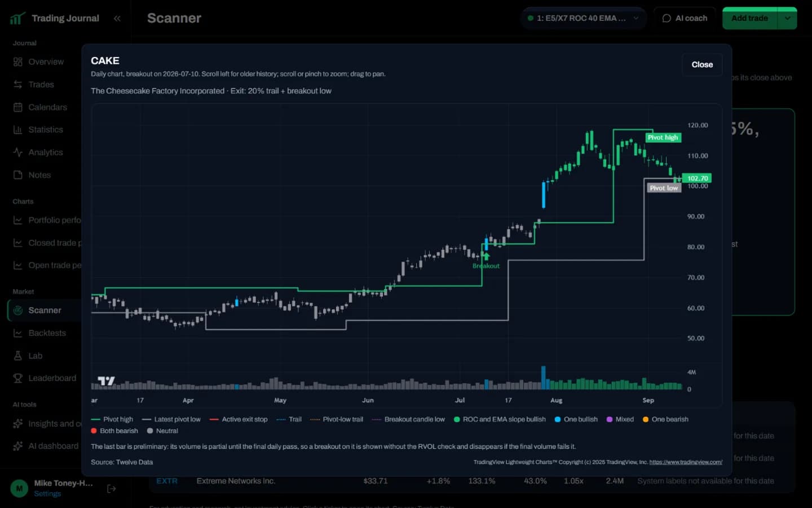Viewport: 812px width, 508px height.
Task: Close the CAKE chart dialog
Action: 702,64
